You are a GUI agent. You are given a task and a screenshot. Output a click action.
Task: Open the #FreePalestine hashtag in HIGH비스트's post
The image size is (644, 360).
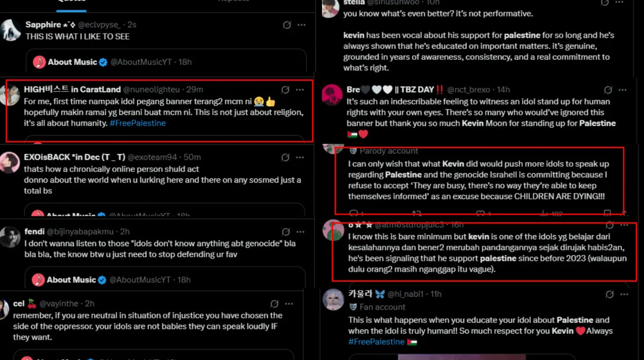[x=138, y=123]
